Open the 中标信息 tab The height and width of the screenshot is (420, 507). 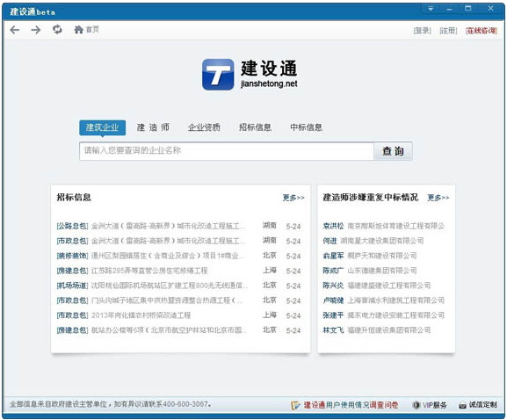306,127
